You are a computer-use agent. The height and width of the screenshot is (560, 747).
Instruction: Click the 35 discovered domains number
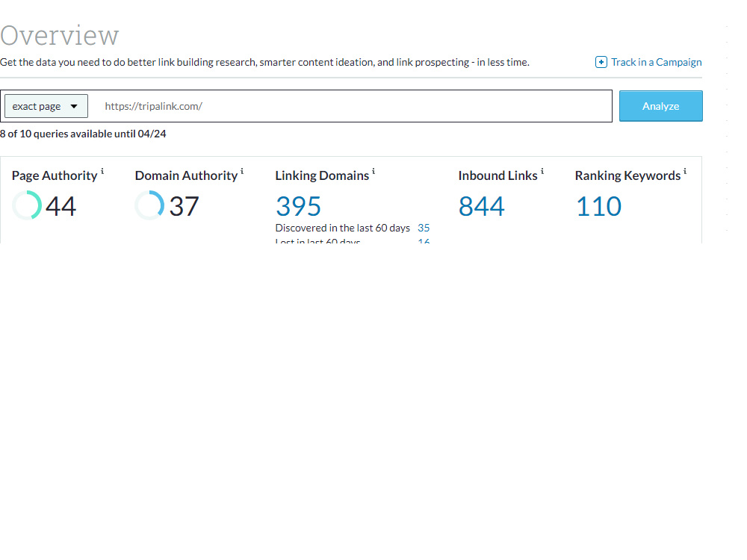pyautogui.click(x=424, y=228)
